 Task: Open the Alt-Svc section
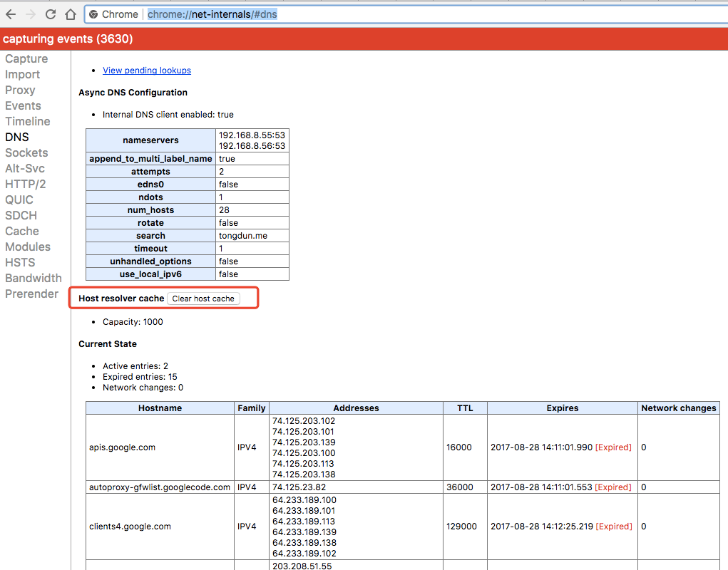25,168
